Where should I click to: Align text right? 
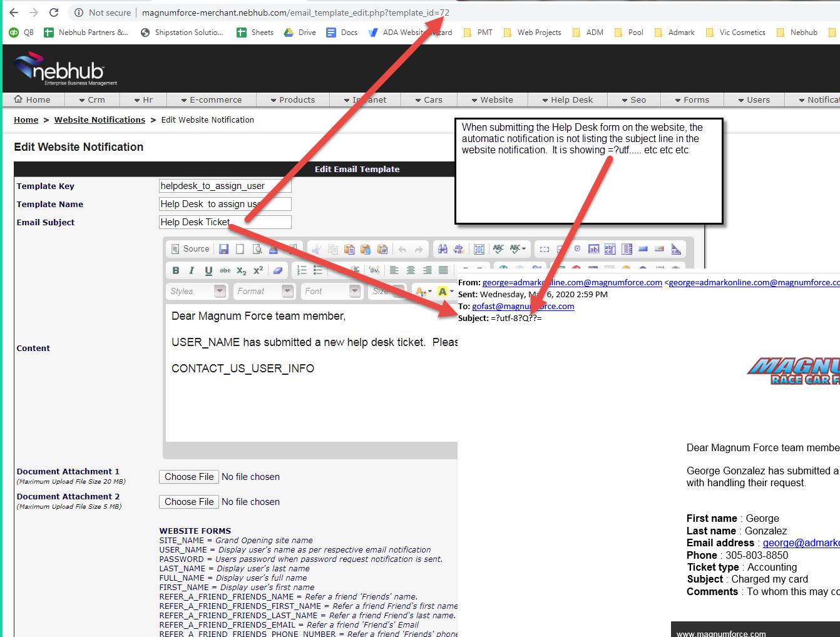[427, 270]
